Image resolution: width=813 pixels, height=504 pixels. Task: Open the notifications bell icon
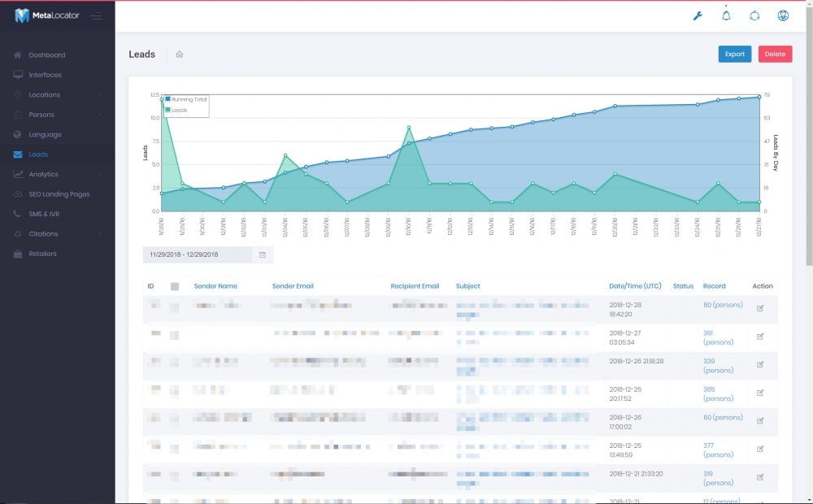[726, 16]
